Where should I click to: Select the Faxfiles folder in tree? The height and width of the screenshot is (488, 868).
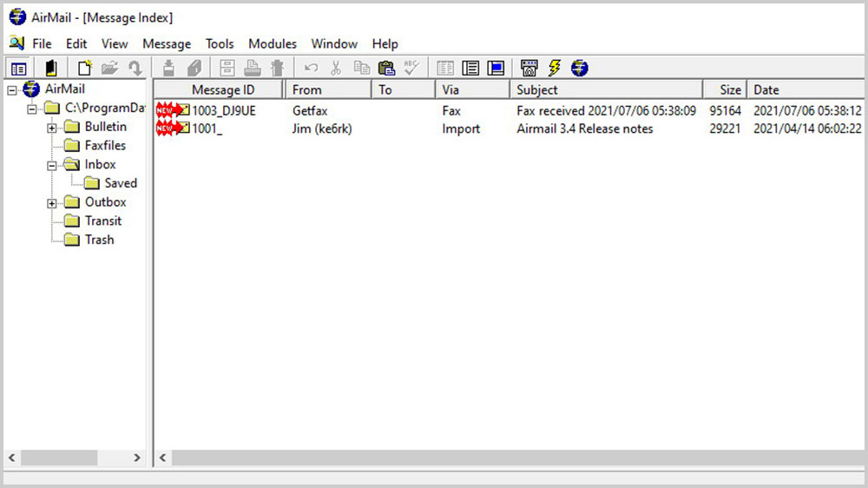pyautogui.click(x=105, y=146)
